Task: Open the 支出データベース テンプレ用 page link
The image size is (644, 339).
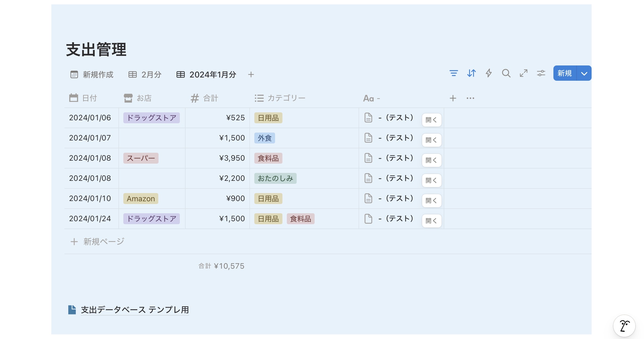Action: pos(135,310)
